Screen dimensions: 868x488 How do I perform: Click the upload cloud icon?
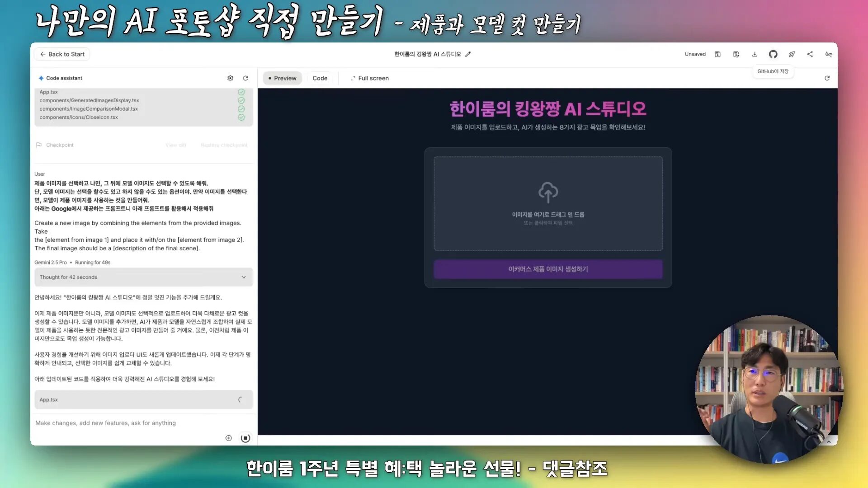pyautogui.click(x=548, y=192)
